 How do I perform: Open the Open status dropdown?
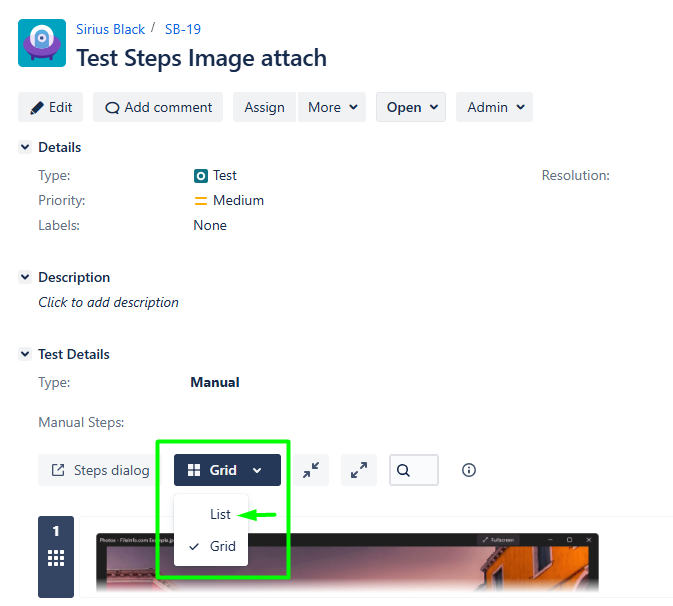(x=411, y=107)
